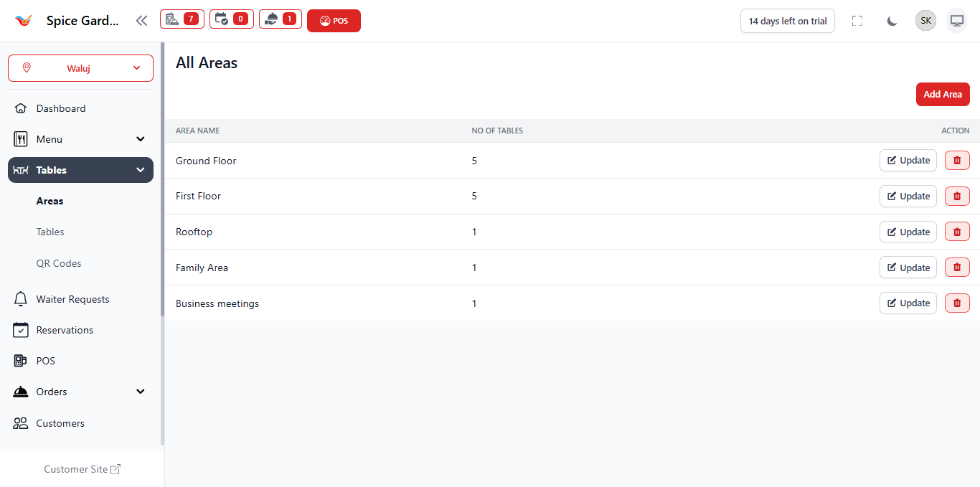Open SK user profile avatar
The width and height of the screenshot is (980, 487).
pyautogui.click(x=925, y=21)
